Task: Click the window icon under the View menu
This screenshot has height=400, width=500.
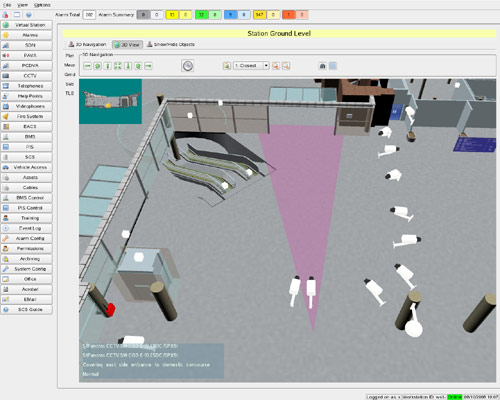Action: [17, 15]
